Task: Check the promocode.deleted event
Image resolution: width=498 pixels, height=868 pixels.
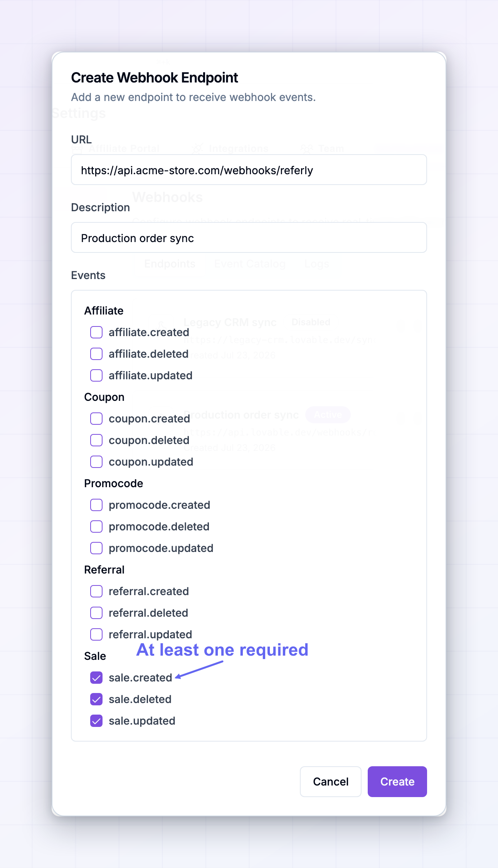Action: click(x=96, y=527)
